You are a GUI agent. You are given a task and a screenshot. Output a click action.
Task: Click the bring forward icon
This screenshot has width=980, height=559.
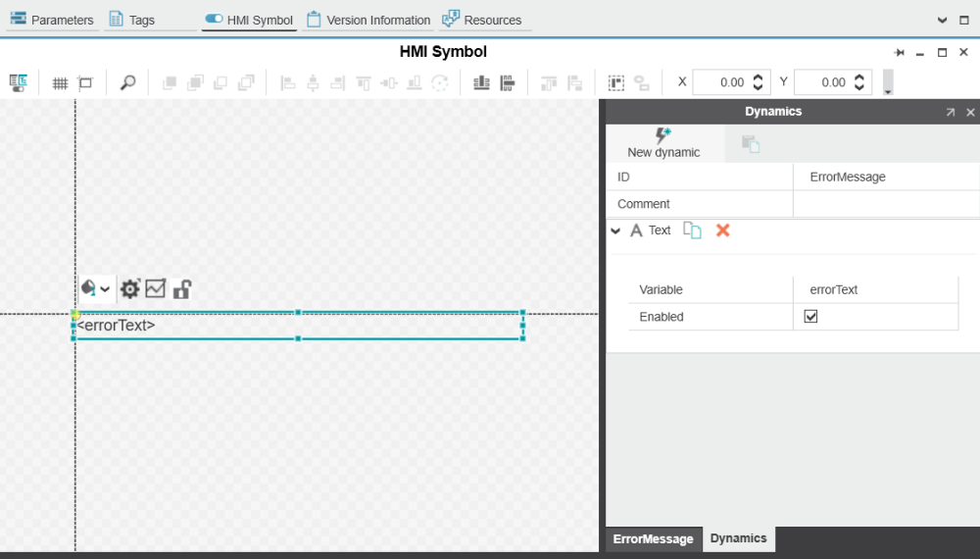(x=195, y=82)
